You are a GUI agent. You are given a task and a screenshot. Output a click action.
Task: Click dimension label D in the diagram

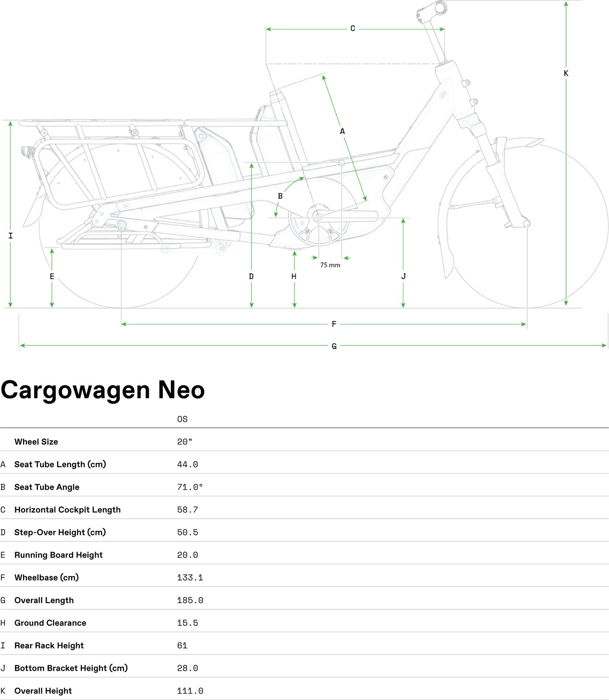[251, 276]
